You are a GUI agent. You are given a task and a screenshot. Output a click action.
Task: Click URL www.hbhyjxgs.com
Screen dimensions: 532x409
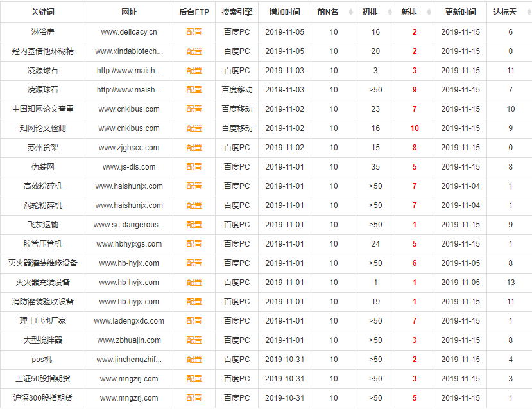point(129,244)
